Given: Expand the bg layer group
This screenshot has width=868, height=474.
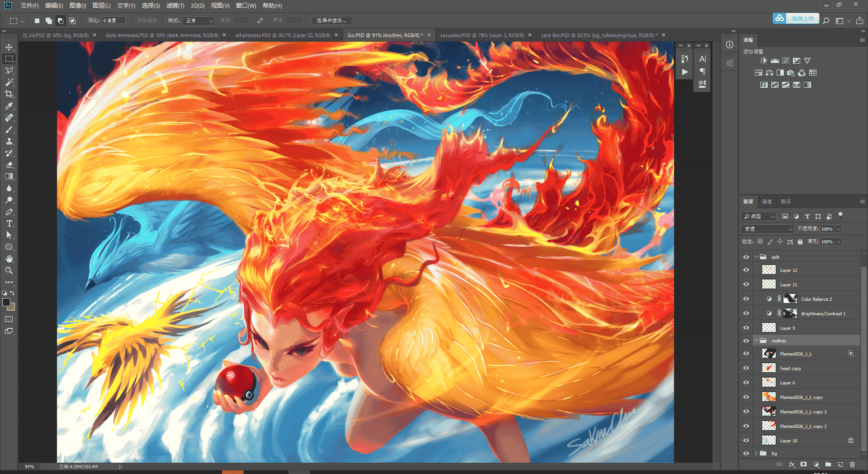Looking at the screenshot, I should tap(756, 453).
